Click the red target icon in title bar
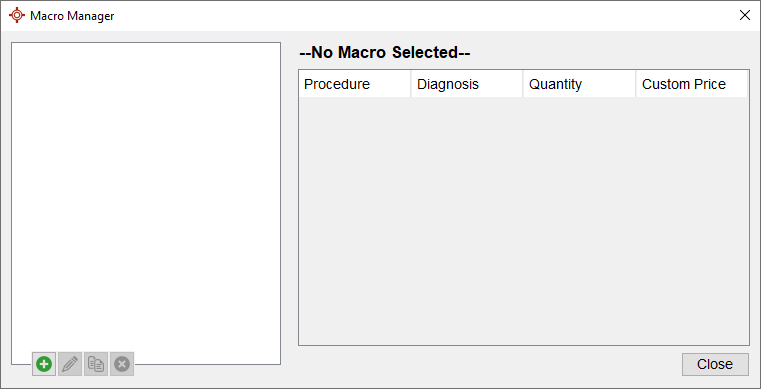 pyautogui.click(x=17, y=16)
